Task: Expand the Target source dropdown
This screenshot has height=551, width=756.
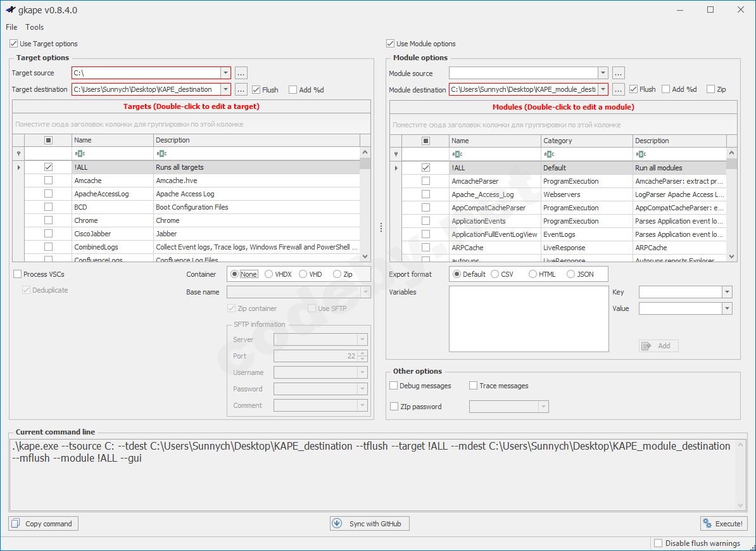Action: [x=226, y=73]
